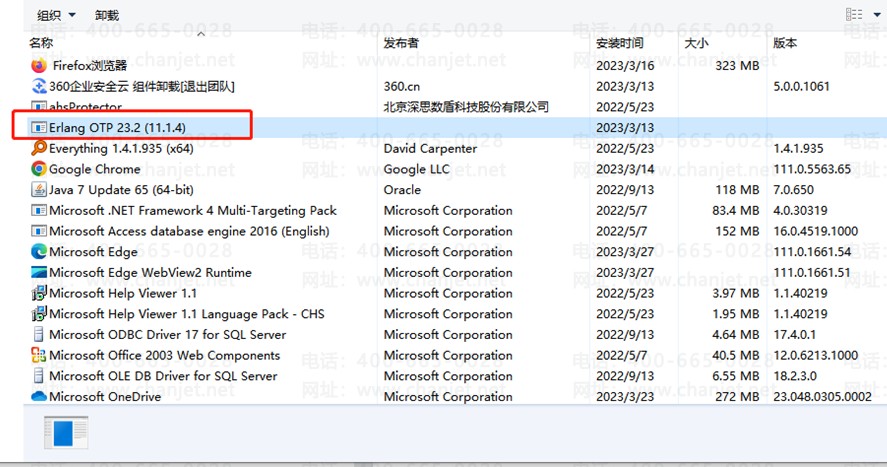Click the Google Chrome icon

coord(38,169)
